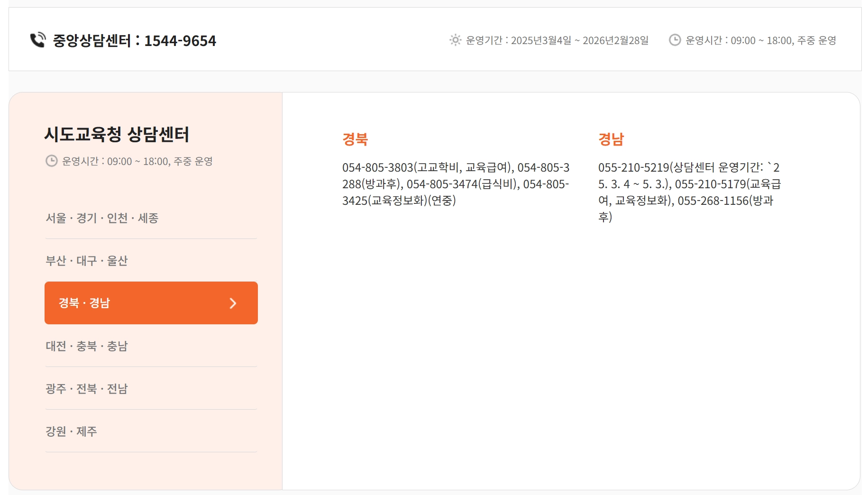Click the sun icon next to 운영기간
This screenshot has width=868, height=495.
455,40
